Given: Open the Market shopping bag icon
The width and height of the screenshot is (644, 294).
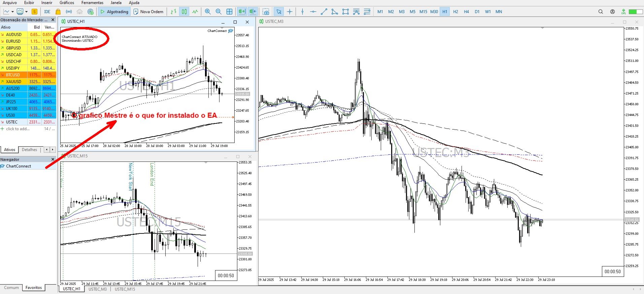Looking at the screenshot, I should [58, 12].
